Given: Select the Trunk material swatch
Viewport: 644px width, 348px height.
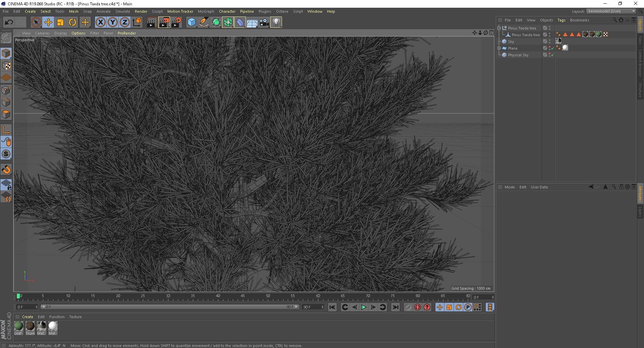Looking at the screenshot, I should (x=30, y=328).
